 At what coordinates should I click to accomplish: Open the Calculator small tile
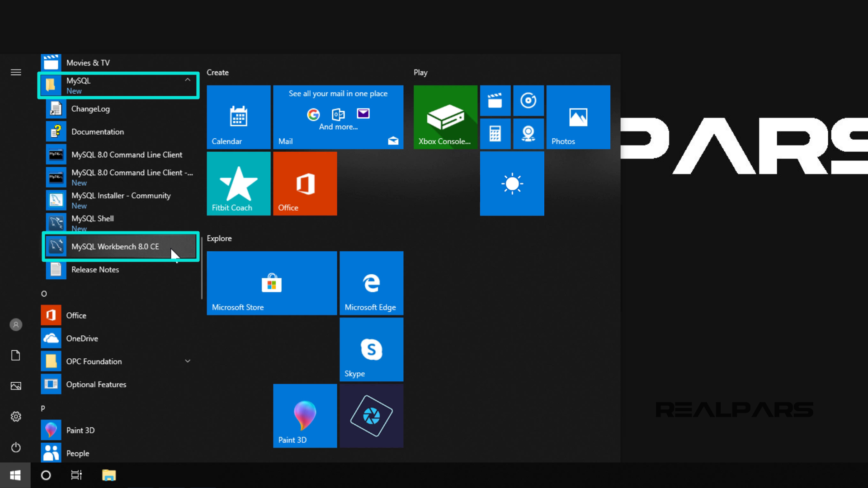tap(495, 134)
